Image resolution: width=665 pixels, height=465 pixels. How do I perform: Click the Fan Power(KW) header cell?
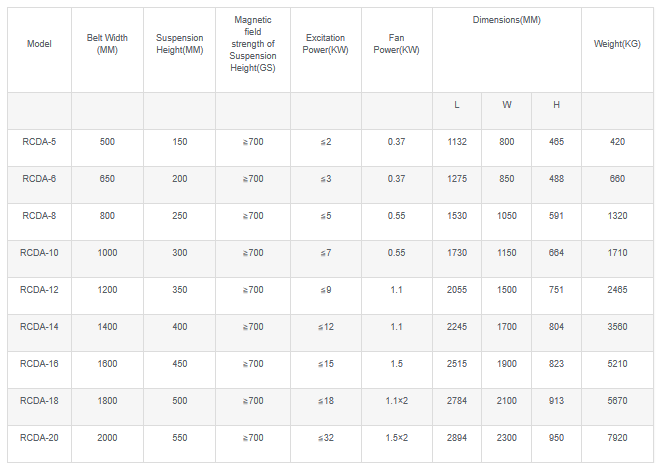[x=397, y=44]
